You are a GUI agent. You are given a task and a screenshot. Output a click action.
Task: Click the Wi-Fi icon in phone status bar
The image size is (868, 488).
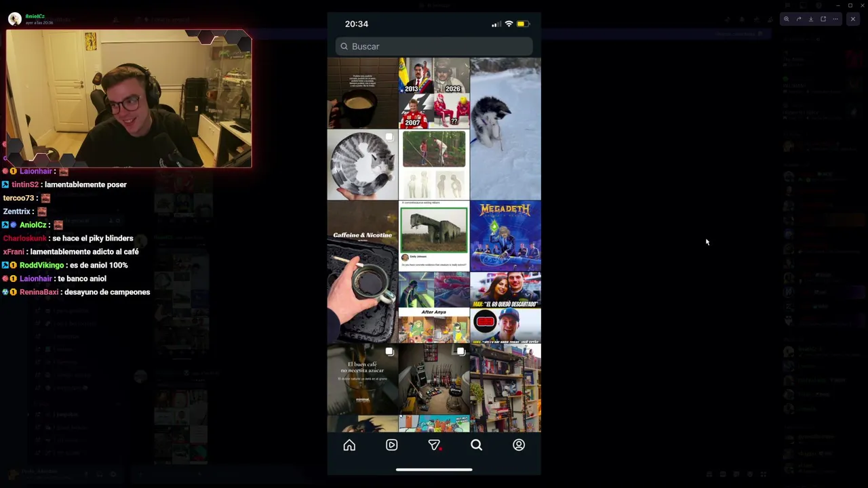pos(509,24)
